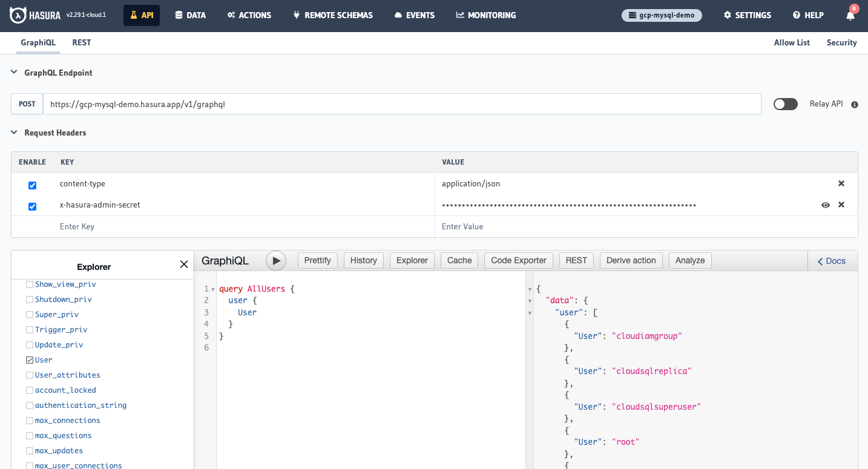Click the AllUsers query name in editor

click(x=266, y=289)
